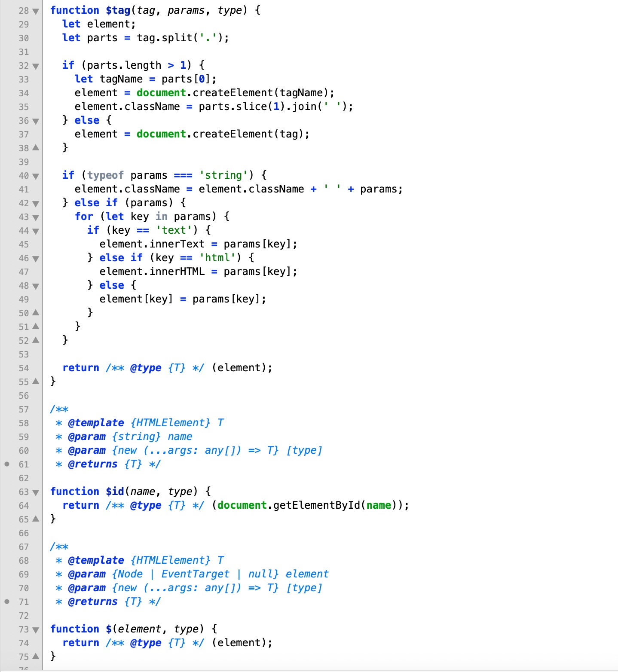The width and height of the screenshot is (618, 672).
Task: Fold the typeof params if block on line 40
Action: pos(36,176)
